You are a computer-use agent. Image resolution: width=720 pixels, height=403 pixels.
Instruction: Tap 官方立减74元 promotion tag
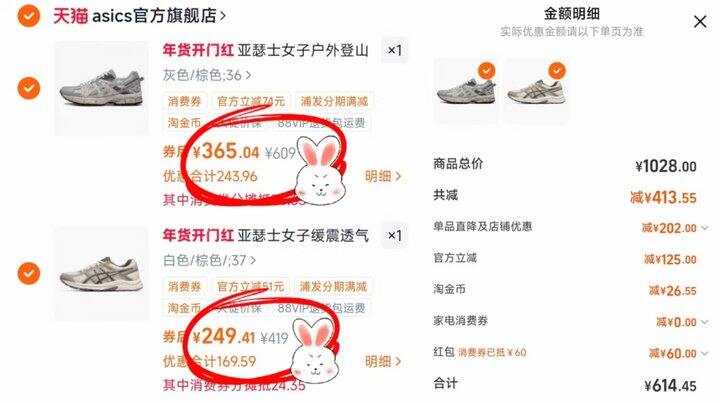coord(251,101)
